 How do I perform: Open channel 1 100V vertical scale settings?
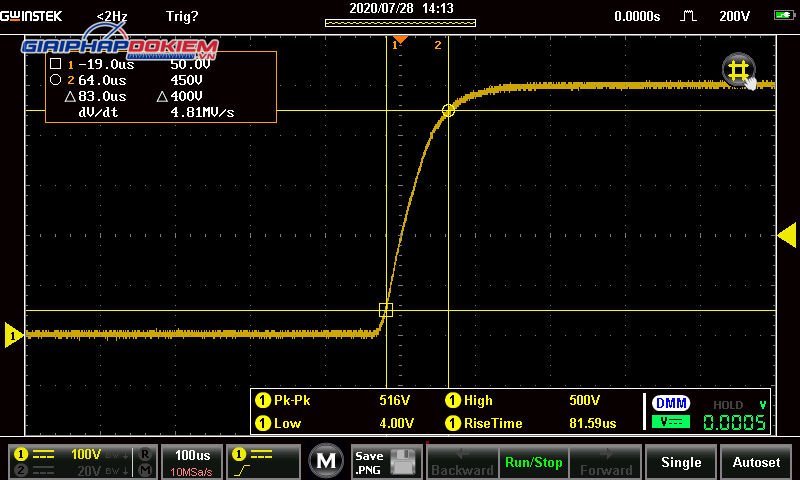click(69, 454)
